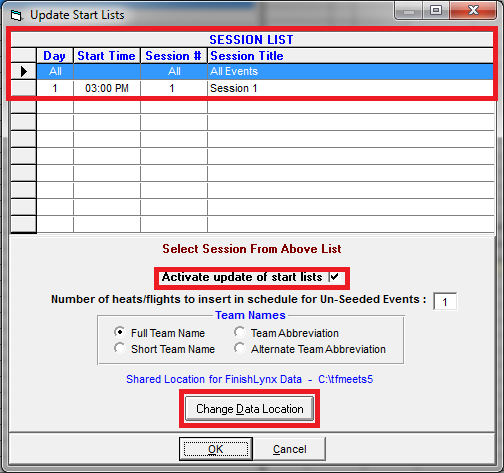
Task: Select Full Team Name radio option
Action: pyautogui.click(x=119, y=332)
